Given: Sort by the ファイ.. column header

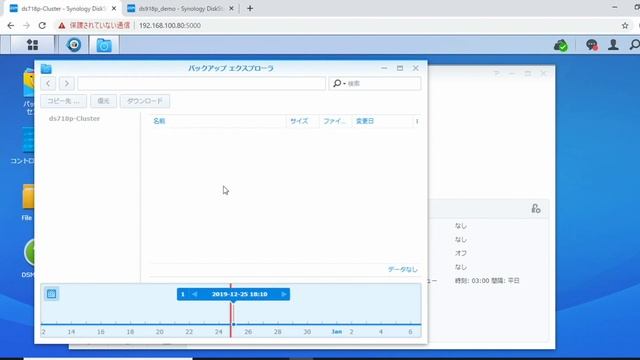Looking at the screenshot, I should click(x=334, y=121).
